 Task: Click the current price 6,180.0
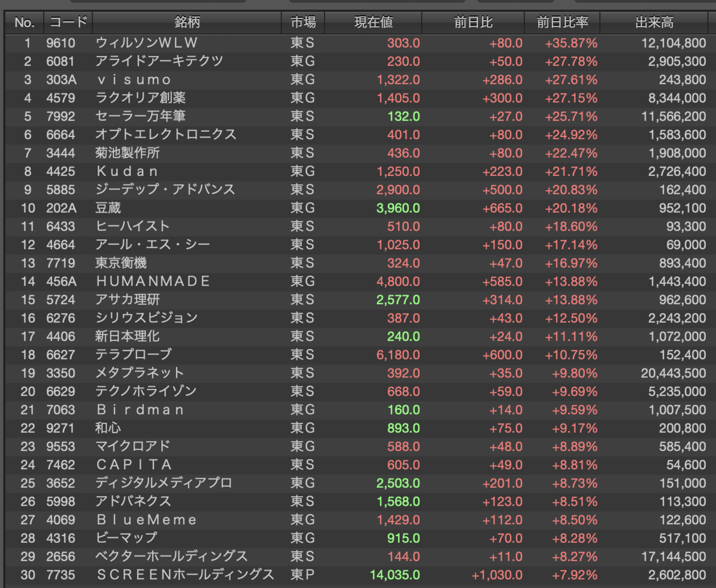[398, 355]
